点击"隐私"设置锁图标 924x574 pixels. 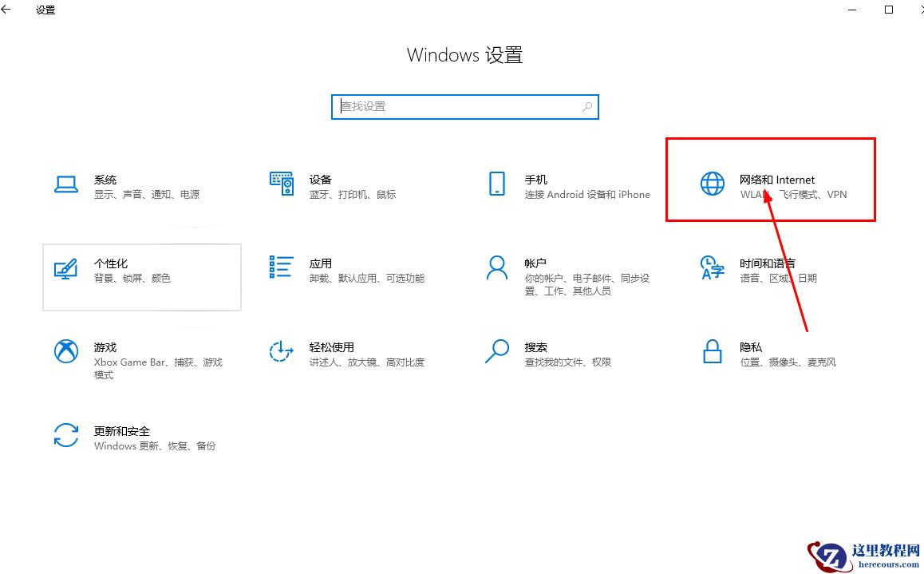[712, 352]
